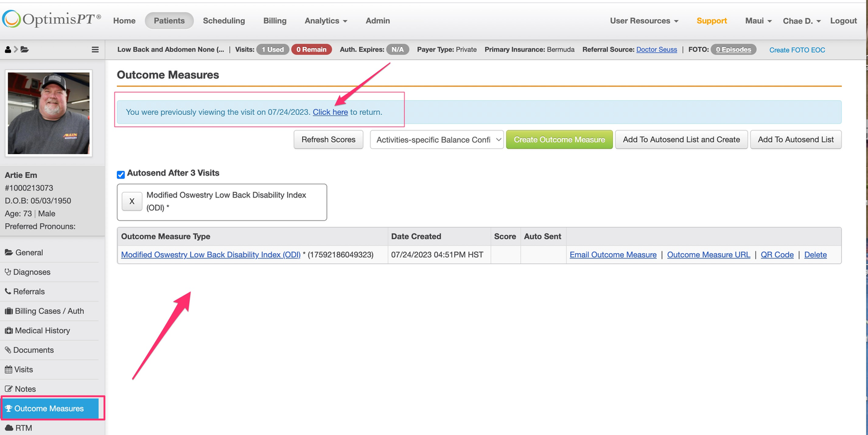
Task: Click the OptimisPT logo icon
Action: pos(12,20)
